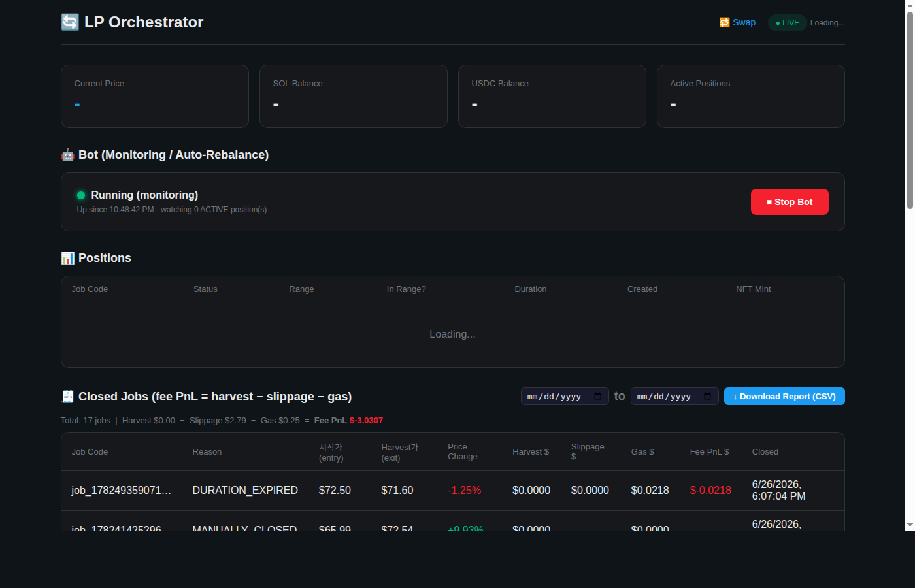Screen dimensions: 915x588
Task: Click the receipt icon beside Closed Jobs
Action: point(67,397)
